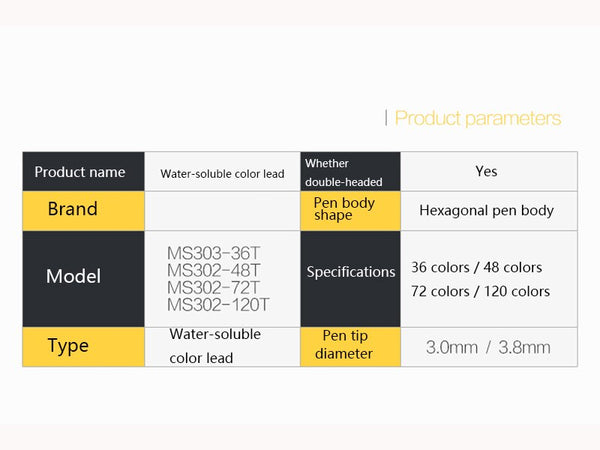Select the 3.0mm / 3.8mm value
Screen dimensions: 600x450
pyautogui.click(x=488, y=347)
